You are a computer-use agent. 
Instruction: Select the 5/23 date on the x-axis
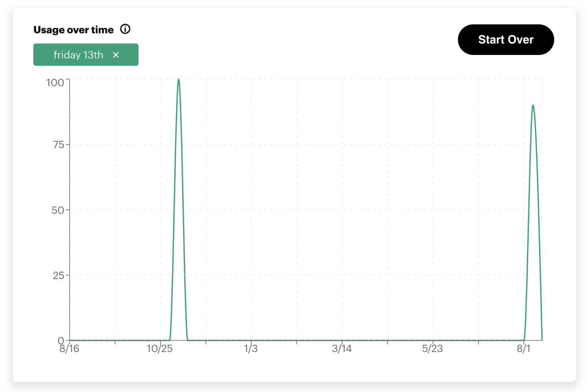click(x=432, y=349)
